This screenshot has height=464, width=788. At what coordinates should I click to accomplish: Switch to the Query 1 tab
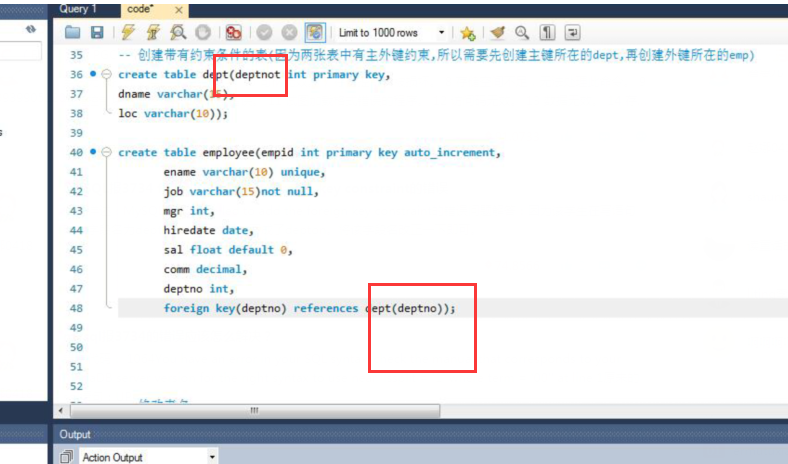pyautogui.click(x=78, y=9)
